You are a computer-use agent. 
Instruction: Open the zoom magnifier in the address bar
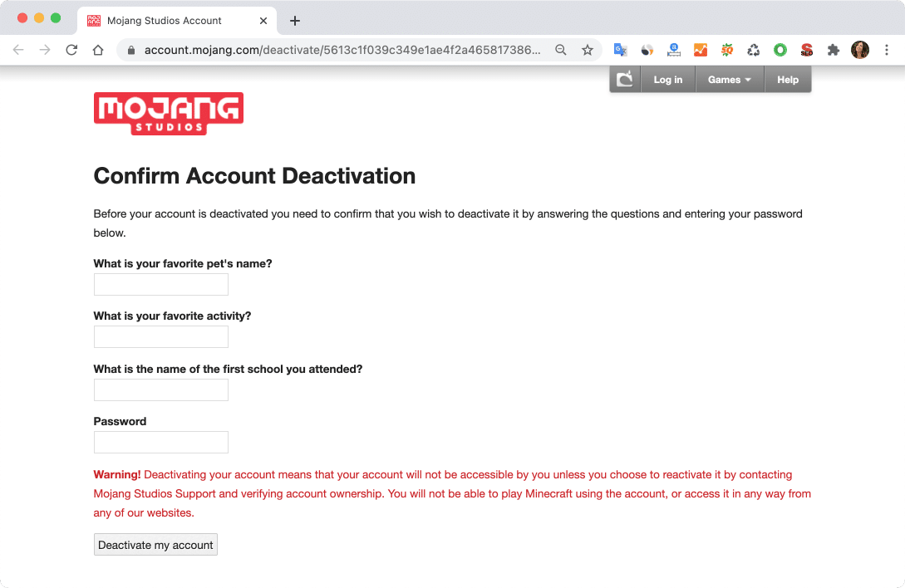560,50
